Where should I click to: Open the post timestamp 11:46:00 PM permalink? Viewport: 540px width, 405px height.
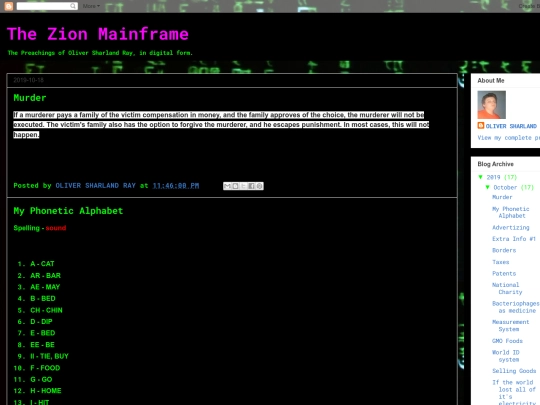[x=176, y=186]
